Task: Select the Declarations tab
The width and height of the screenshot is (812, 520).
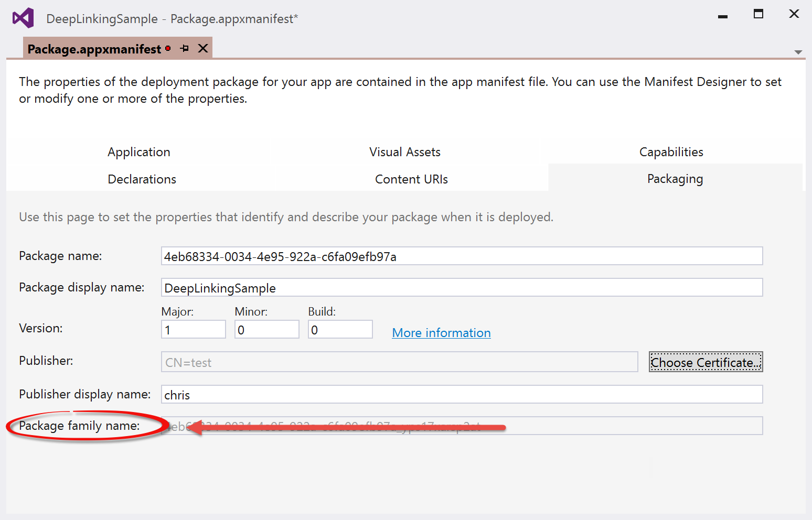Action: pos(142,179)
